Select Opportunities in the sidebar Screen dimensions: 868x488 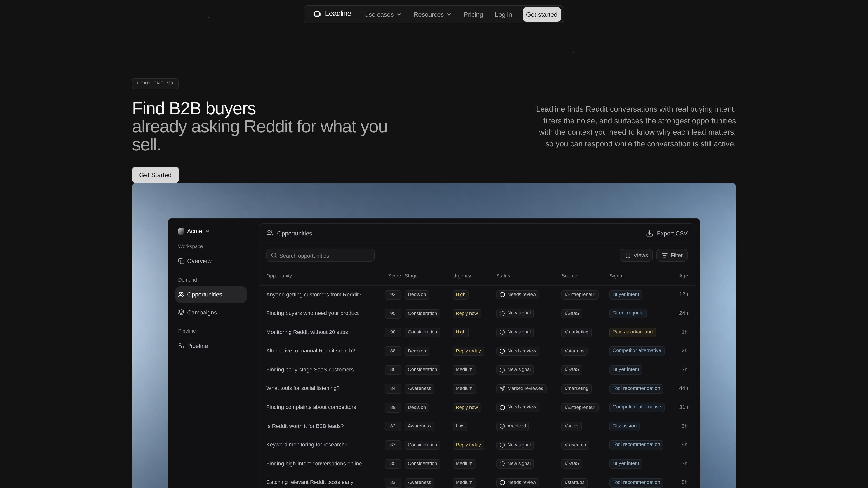(x=211, y=295)
